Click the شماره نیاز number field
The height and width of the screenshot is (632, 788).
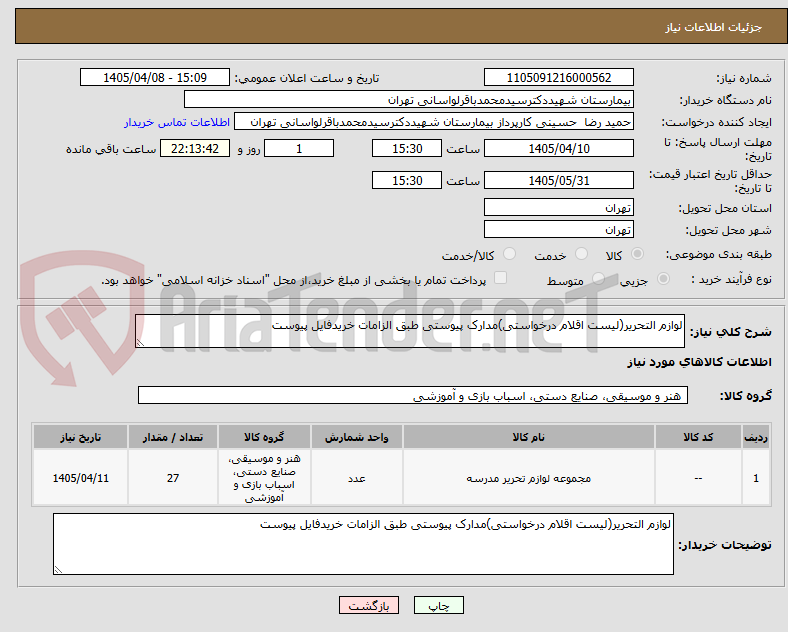559,78
